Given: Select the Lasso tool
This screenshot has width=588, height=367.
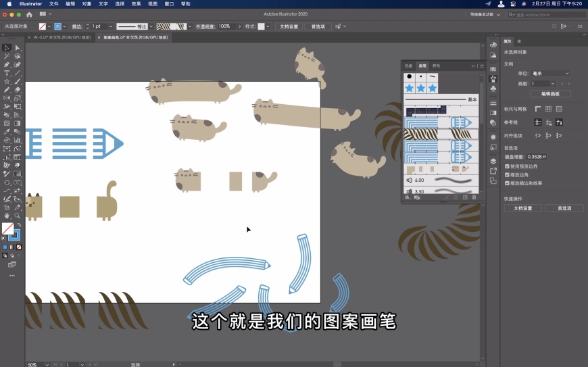Looking at the screenshot, I should (18, 56).
